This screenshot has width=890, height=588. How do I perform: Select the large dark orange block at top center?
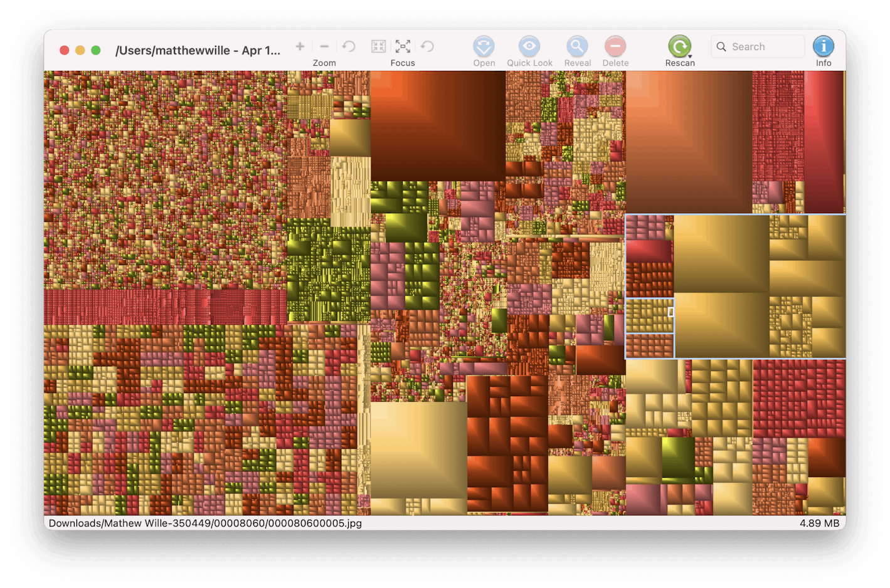tap(437, 125)
